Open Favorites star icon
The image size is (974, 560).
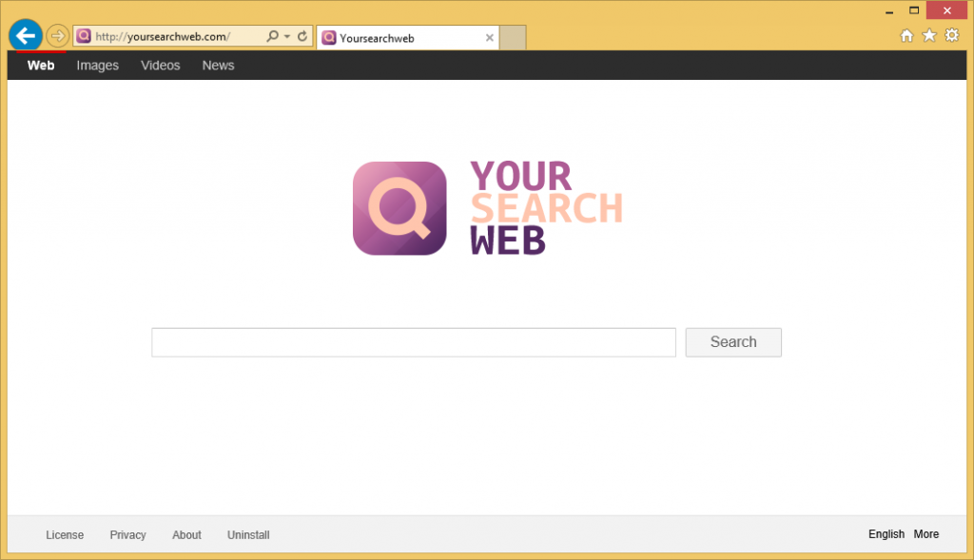click(x=929, y=35)
